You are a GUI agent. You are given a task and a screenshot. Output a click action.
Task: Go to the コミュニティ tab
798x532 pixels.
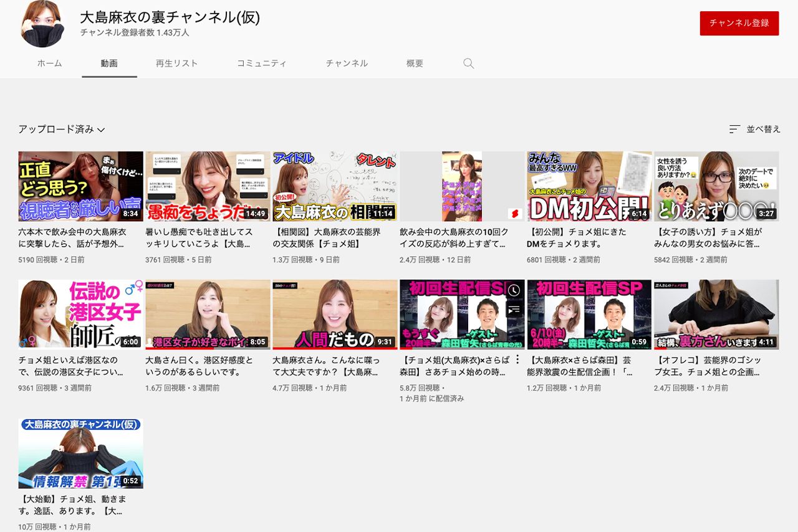tap(262, 63)
